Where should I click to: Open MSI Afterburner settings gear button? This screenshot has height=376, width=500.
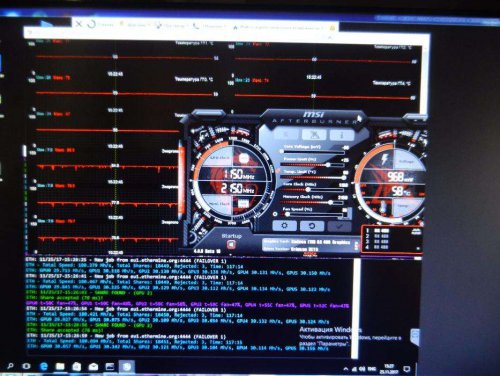point(284,226)
